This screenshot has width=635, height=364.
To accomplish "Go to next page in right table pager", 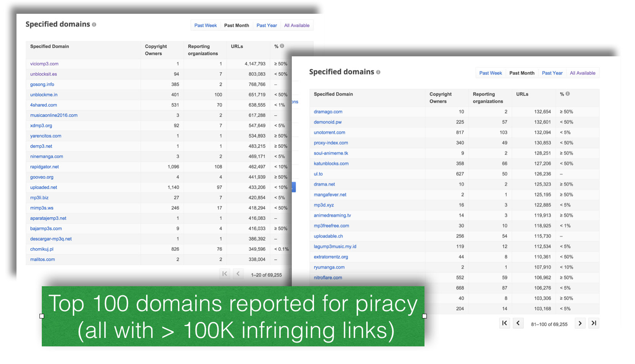I will tap(580, 323).
